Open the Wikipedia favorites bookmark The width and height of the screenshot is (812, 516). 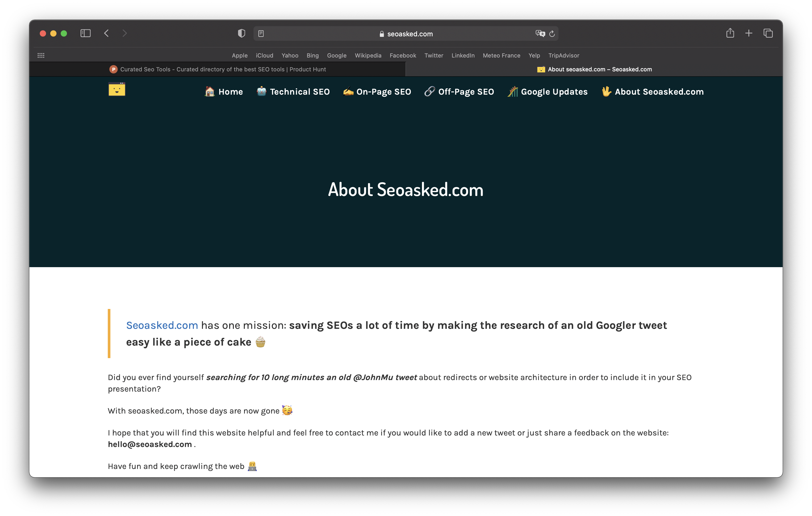pyautogui.click(x=368, y=55)
